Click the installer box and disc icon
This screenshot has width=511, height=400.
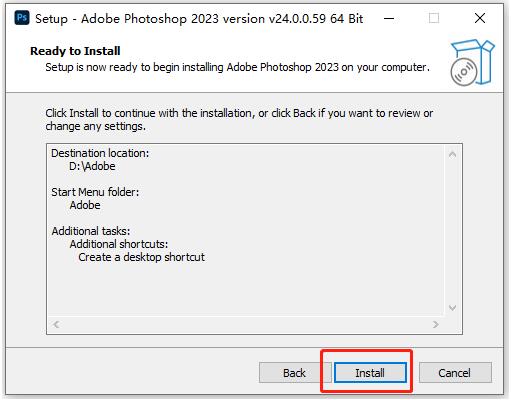click(x=472, y=63)
